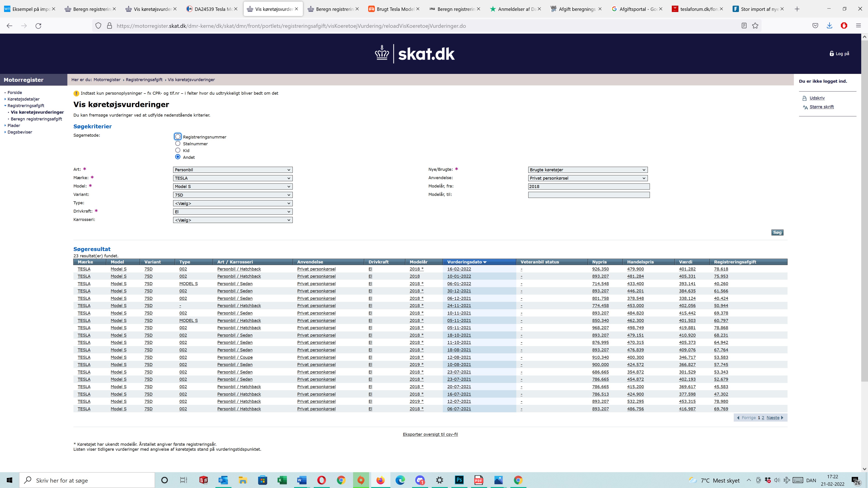Open Plader in the side menu

pyautogui.click(x=14, y=125)
